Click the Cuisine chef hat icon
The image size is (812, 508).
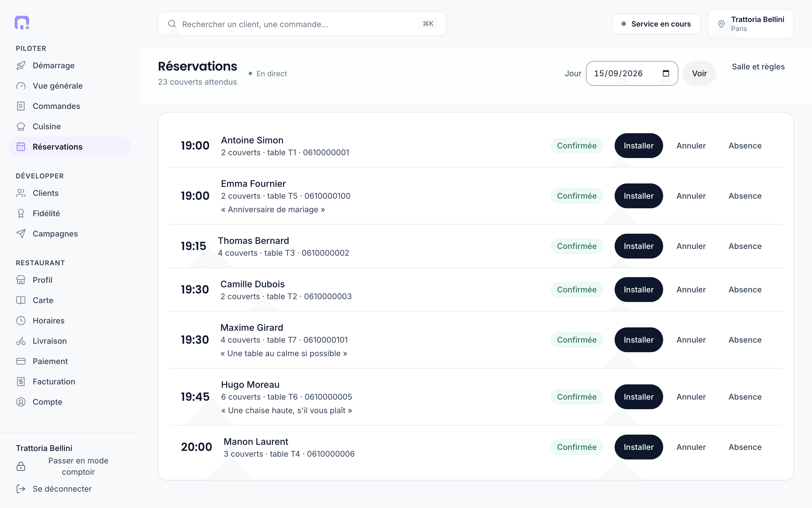21,127
